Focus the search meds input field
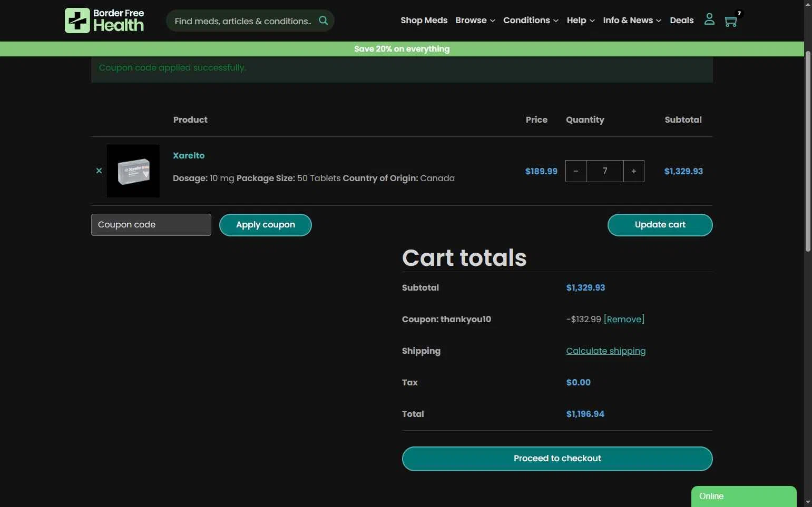 tap(243, 21)
